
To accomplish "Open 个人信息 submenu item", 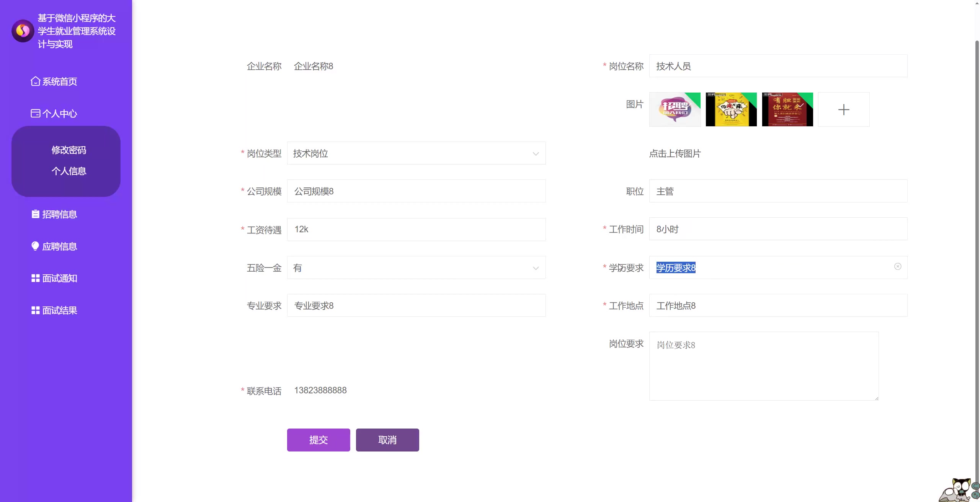I will (69, 171).
